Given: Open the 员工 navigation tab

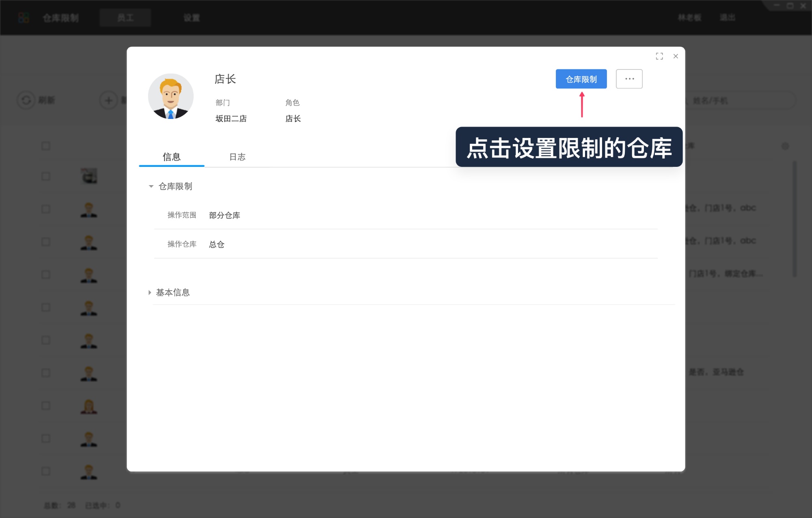Looking at the screenshot, I should point(125,17).
